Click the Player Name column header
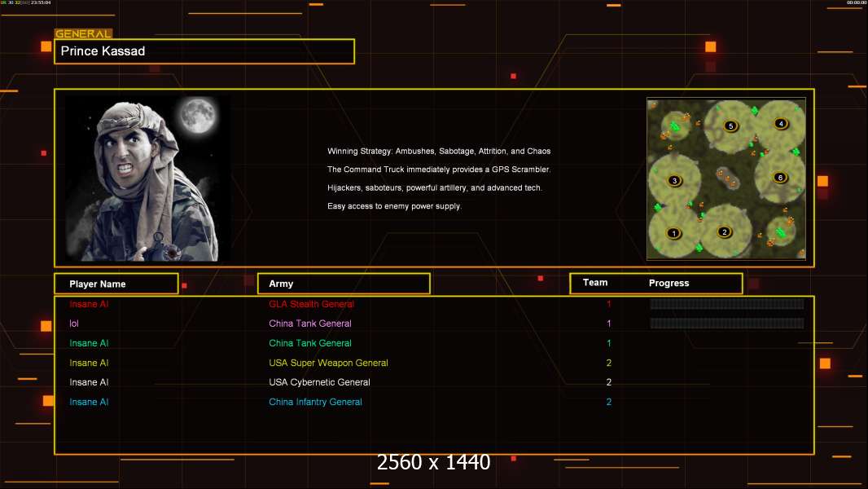The width and height of the screenshot is (868, 489). (x=116, y=284)
